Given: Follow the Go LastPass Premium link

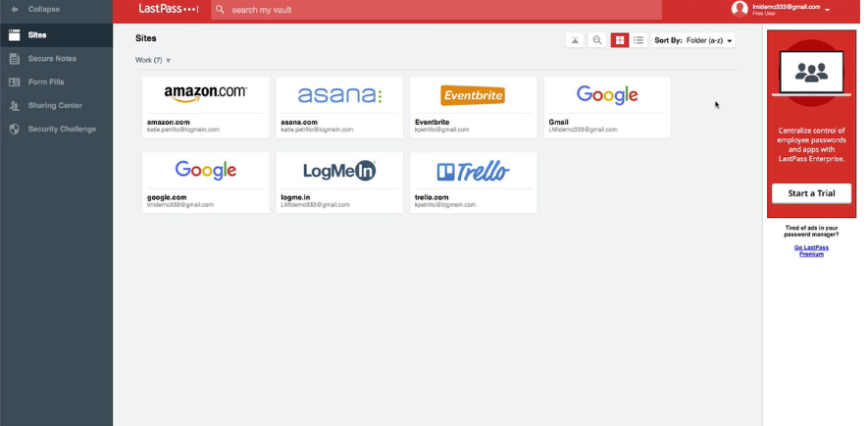Looking at the screenshot, I should coord(811,251).
